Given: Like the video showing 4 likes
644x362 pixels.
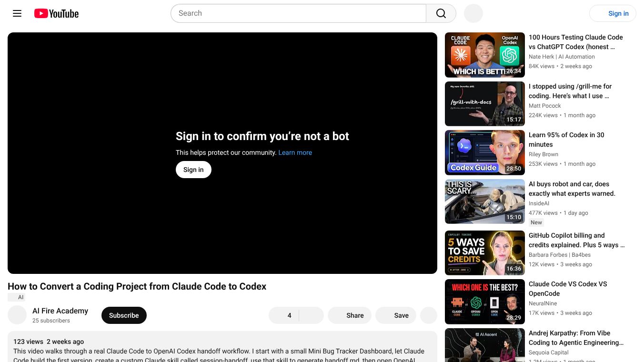Looking at the screenshot, I should 284,315.
